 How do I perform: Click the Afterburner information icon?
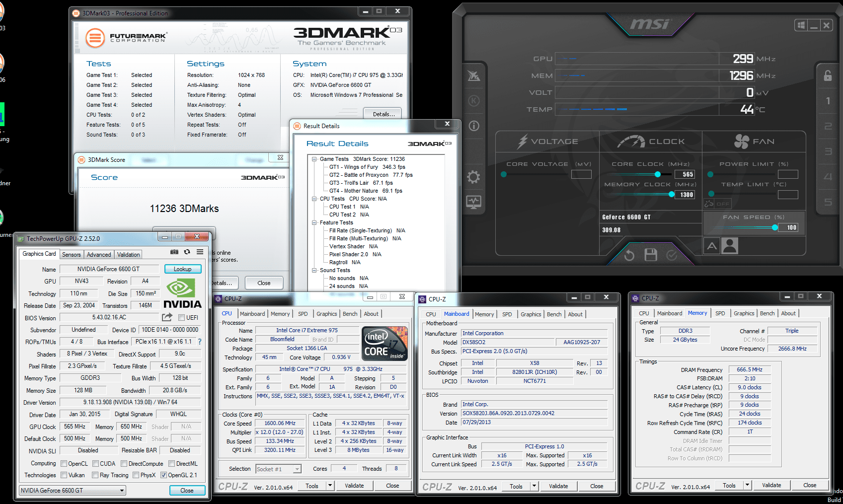tap(474, 126)
